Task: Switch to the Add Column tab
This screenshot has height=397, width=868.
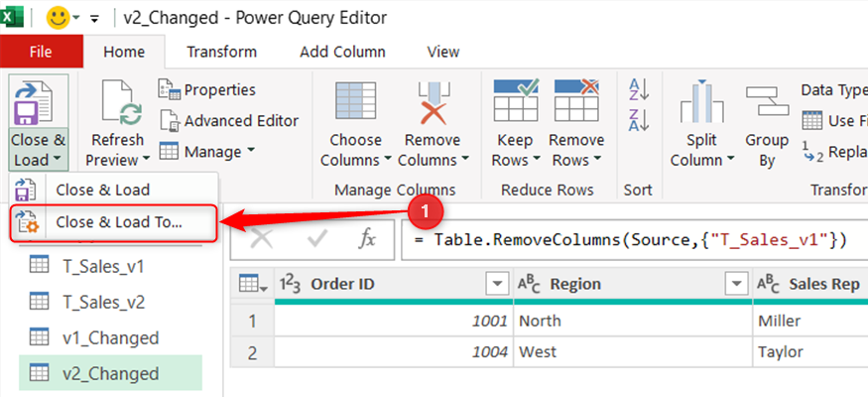Action: point(342,52)
